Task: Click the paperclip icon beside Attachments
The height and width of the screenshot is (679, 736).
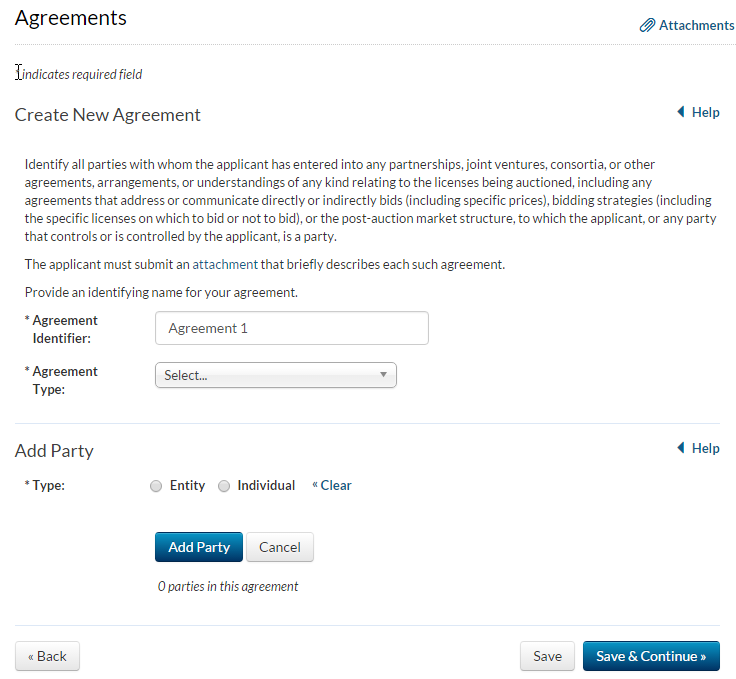Action: 647,26
